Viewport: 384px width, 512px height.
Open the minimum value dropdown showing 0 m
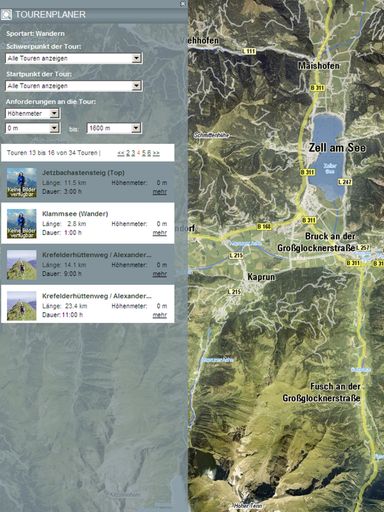tap(33, 128)
